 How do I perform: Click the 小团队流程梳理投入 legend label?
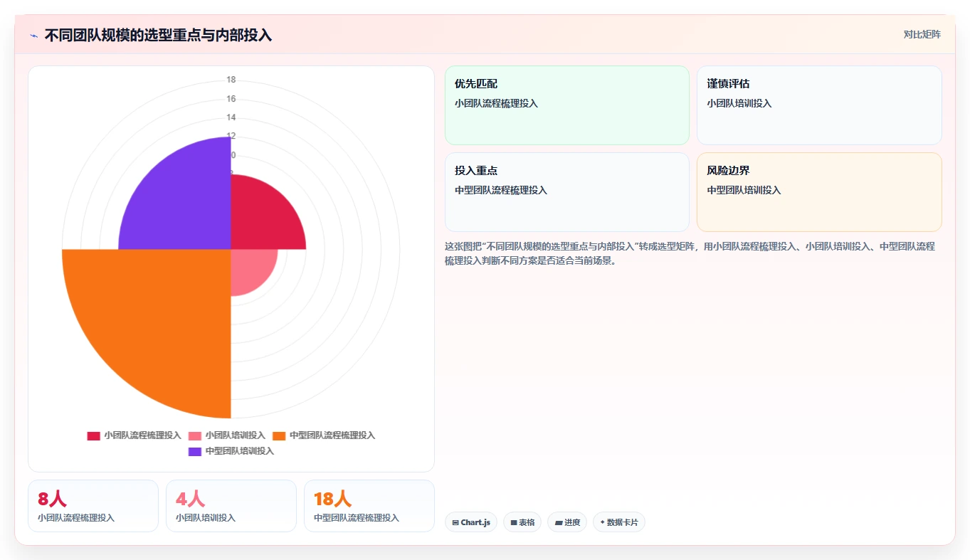pos(142,435)
